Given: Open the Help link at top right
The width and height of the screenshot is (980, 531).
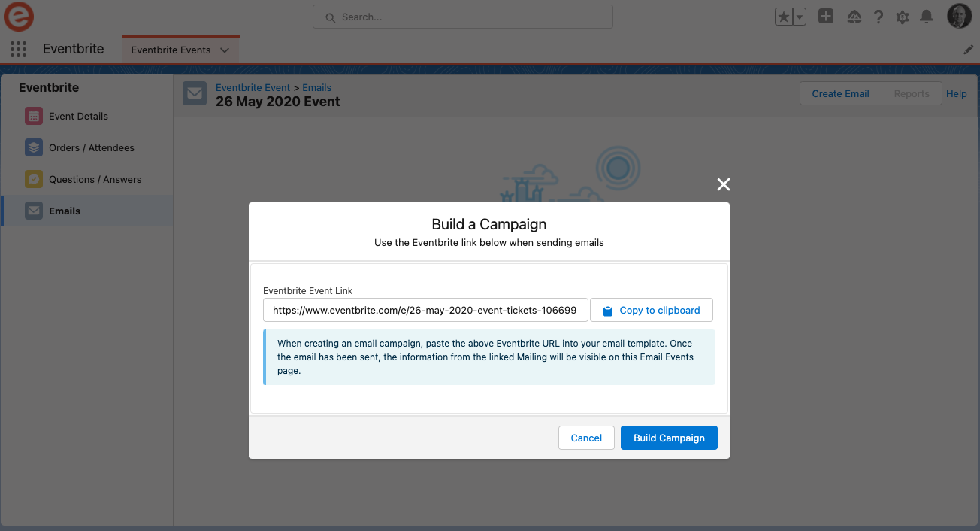Looking at the screenshot, I should point(957,94).
